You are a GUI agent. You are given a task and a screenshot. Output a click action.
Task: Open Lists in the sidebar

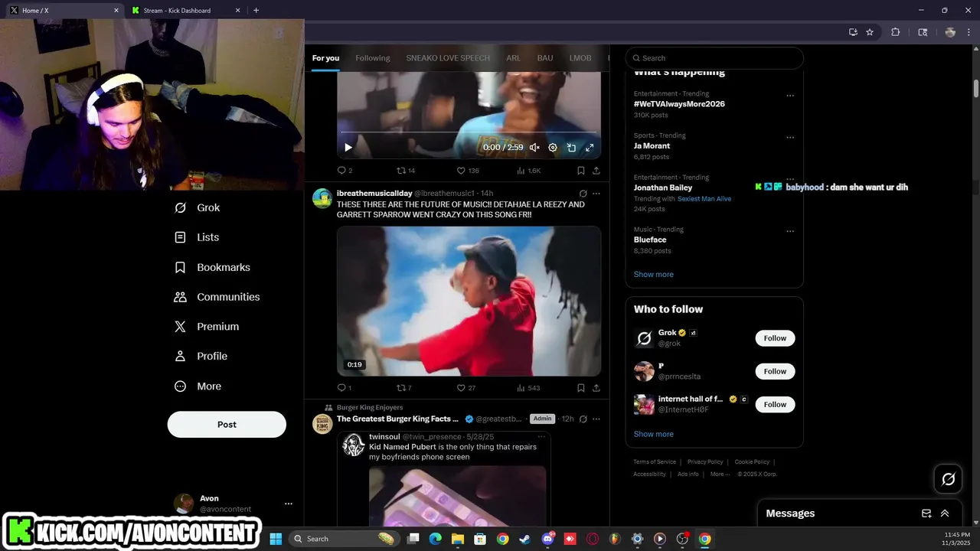point(197,237)
